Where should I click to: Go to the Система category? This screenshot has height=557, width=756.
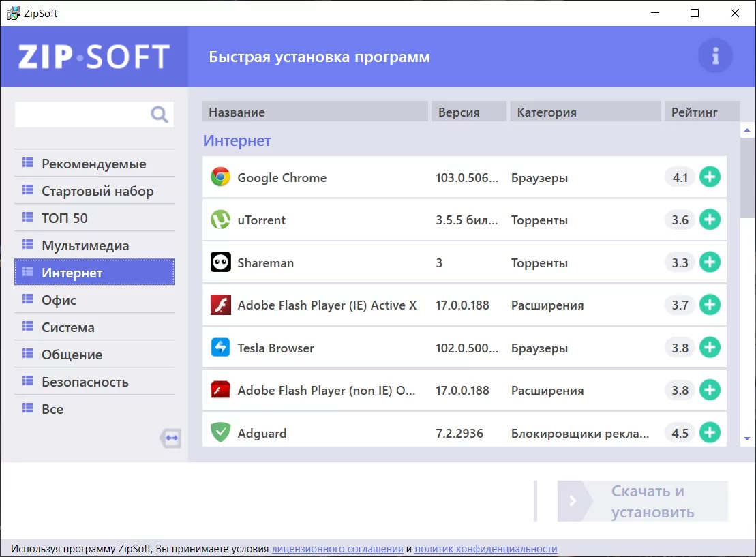pos(95,327)
